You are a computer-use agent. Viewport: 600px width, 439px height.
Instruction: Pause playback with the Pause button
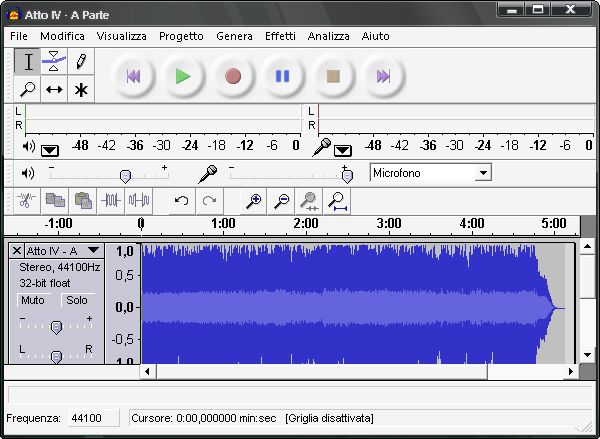tap(283, 76)
